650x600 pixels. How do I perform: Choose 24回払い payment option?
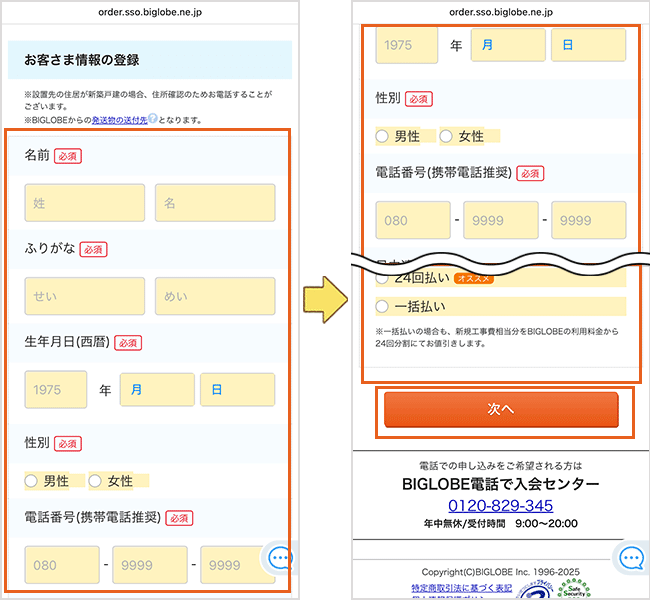click(382, 278)
